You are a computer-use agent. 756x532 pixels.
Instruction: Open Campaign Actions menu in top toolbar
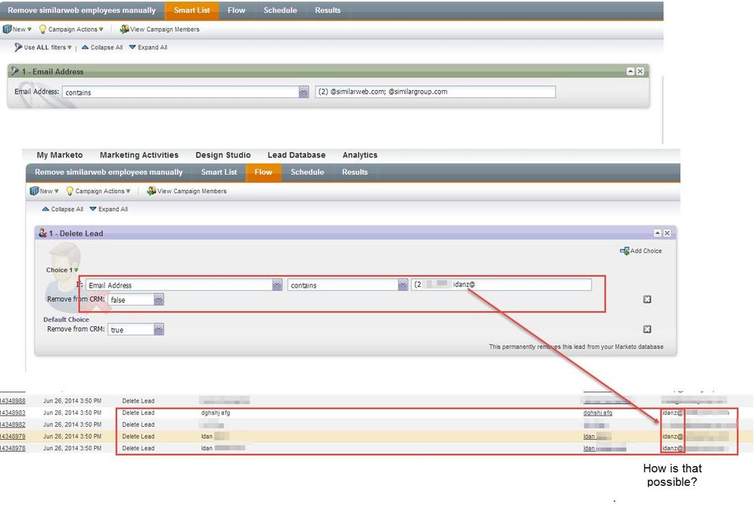(72, 30)
